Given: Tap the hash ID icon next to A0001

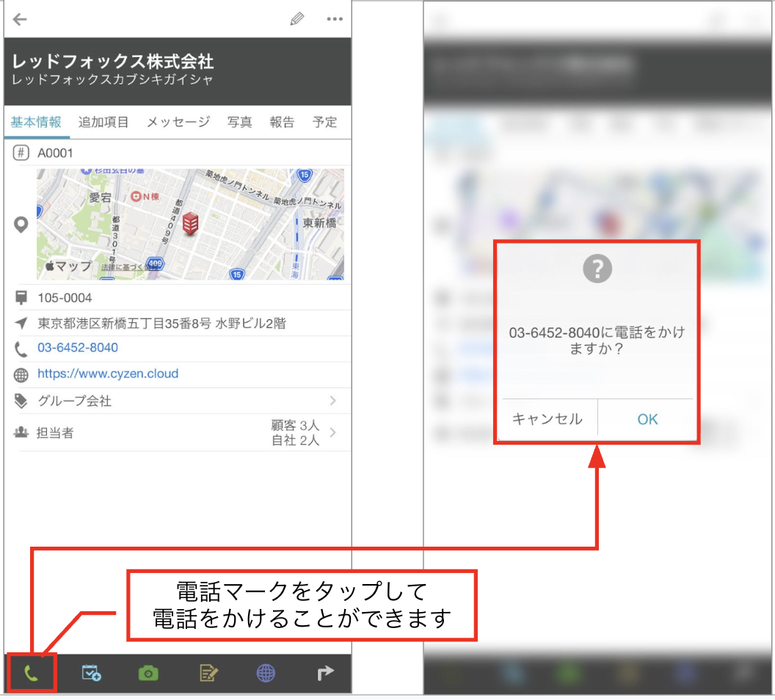Looking at the screenshot, I should [21, 153].
